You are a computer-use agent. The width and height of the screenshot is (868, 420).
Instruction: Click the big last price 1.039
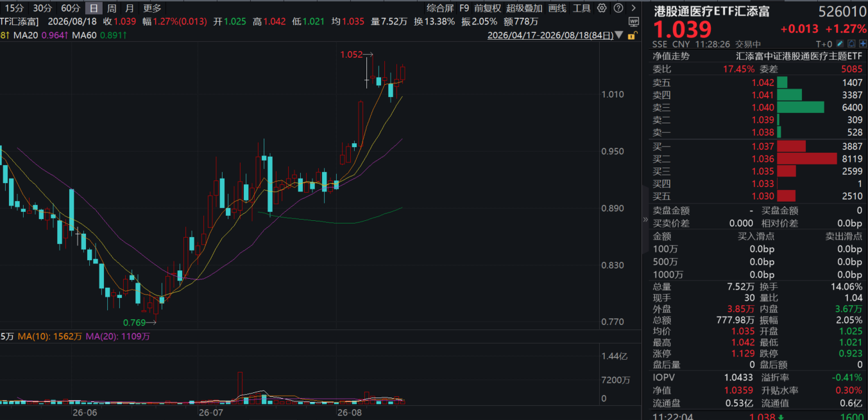[x=683, y=30]
